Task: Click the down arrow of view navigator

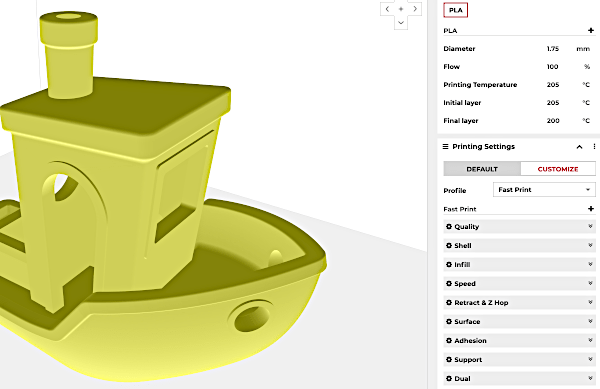Action: (x=401, y=23)
